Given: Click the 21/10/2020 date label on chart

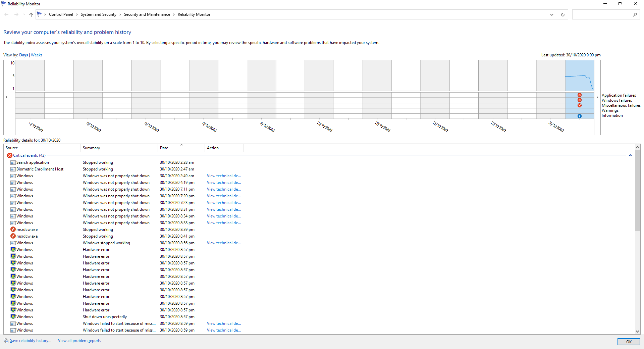Looking at the screenshot, I should point(325,127).
